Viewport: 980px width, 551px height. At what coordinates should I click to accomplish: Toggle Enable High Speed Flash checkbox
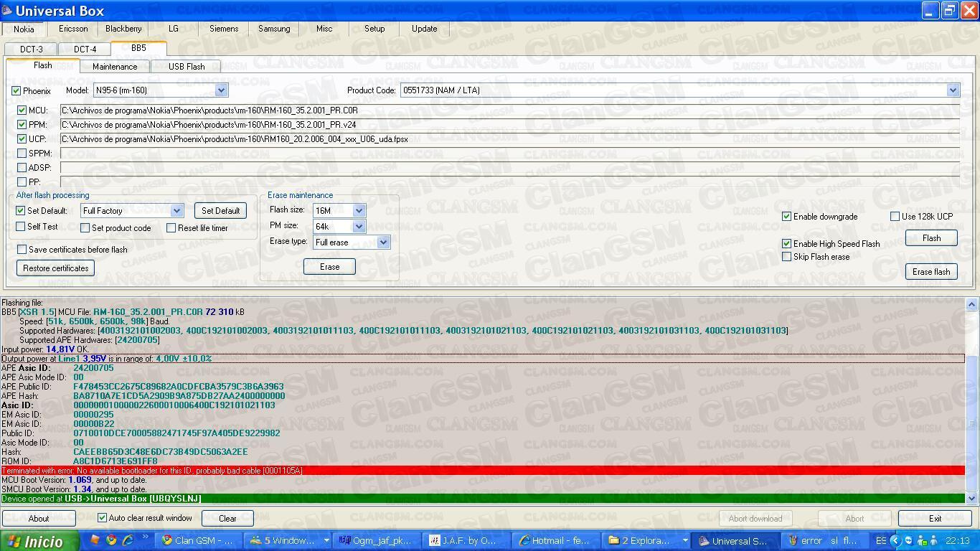(787, 244)
